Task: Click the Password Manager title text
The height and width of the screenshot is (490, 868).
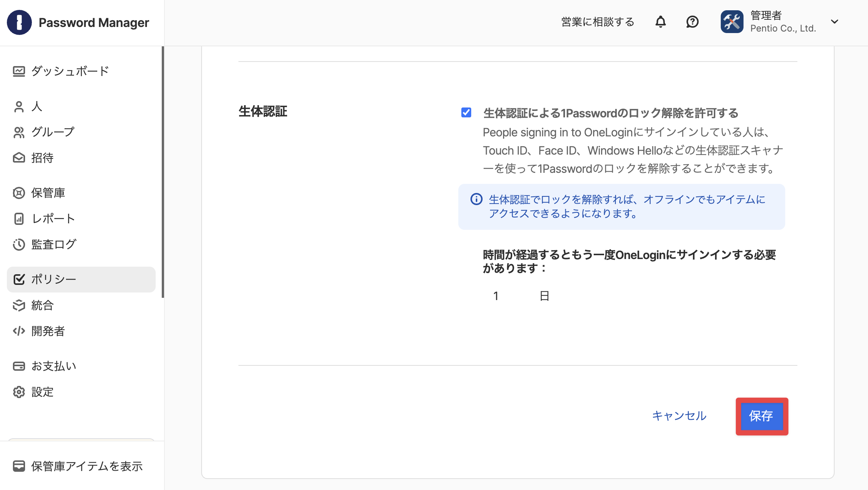Action: click(x=94, y=22)
